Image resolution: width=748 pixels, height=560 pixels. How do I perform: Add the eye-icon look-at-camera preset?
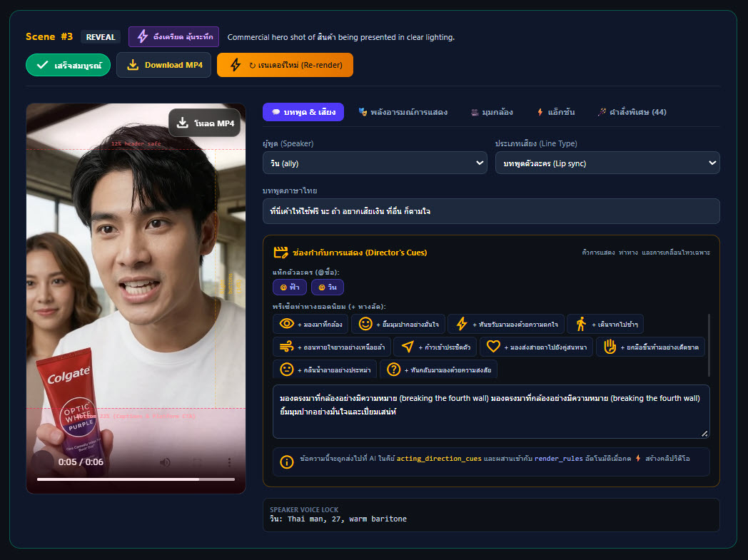[x=310, y=324]
